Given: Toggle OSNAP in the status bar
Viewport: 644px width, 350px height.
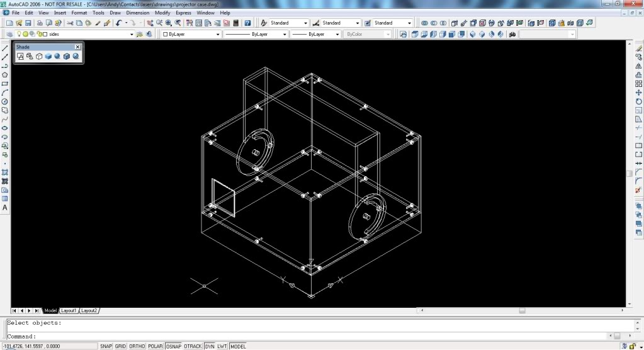Looking at the screenshot, I should click(x=173, y=346).
